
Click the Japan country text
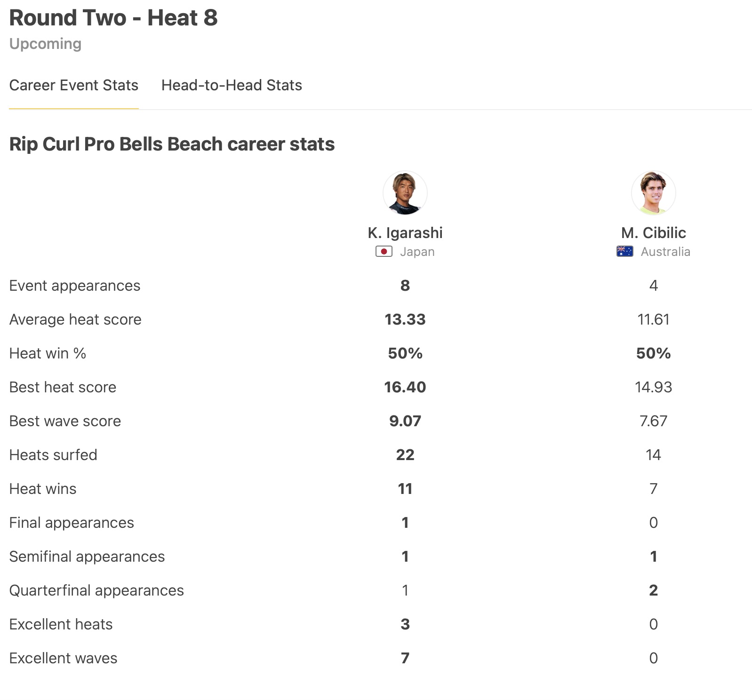(417, 252)
